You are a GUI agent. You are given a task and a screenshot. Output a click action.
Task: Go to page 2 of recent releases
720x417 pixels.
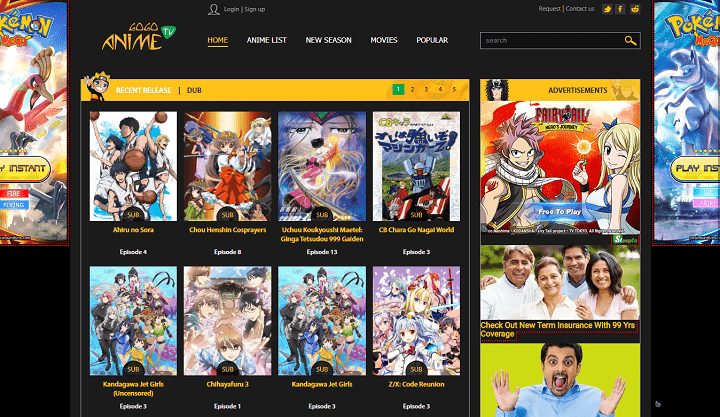412,90
